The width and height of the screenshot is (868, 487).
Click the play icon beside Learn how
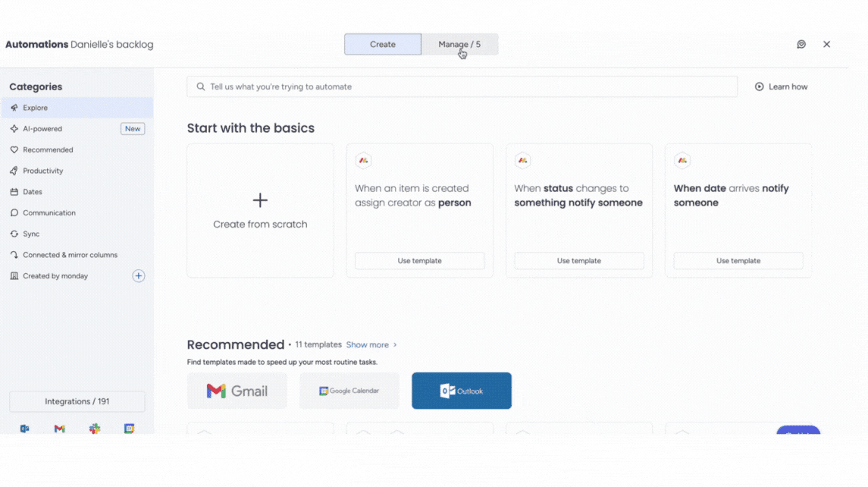(758, 86)
